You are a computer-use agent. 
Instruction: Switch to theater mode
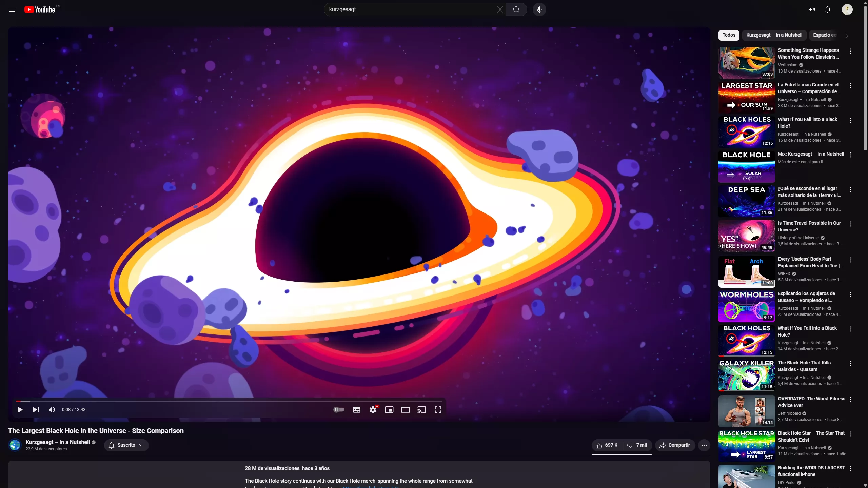[x=405, y=410]
